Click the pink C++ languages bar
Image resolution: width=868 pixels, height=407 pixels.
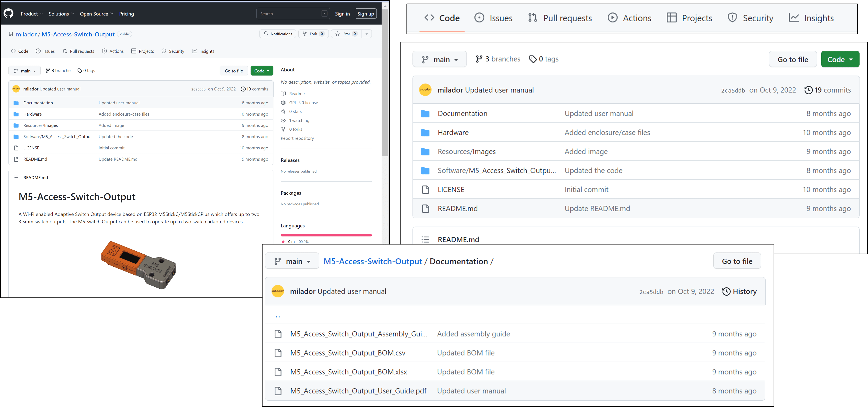point(326,235)
